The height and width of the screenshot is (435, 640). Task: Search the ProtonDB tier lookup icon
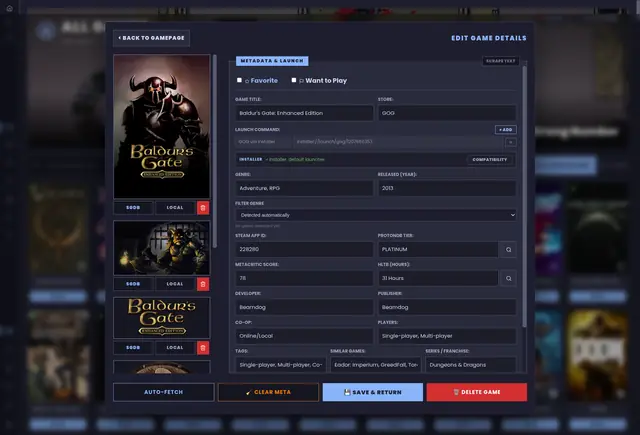508,249
